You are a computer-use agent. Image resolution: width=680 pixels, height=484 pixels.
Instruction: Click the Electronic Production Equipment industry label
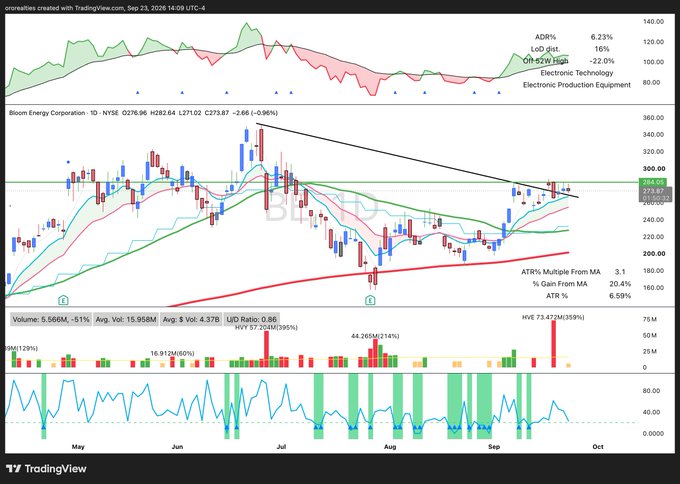pos(577,85)
